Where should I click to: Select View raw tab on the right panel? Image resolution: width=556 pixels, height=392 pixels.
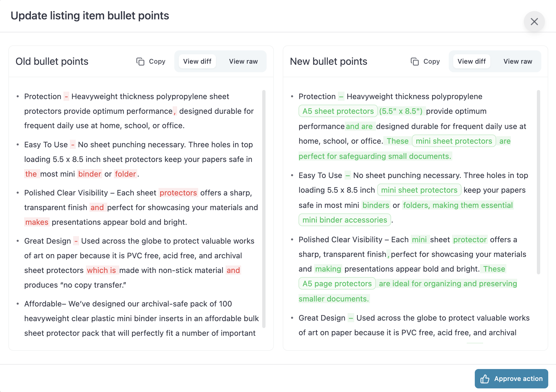pyautogui.click(x=518, y=61)
